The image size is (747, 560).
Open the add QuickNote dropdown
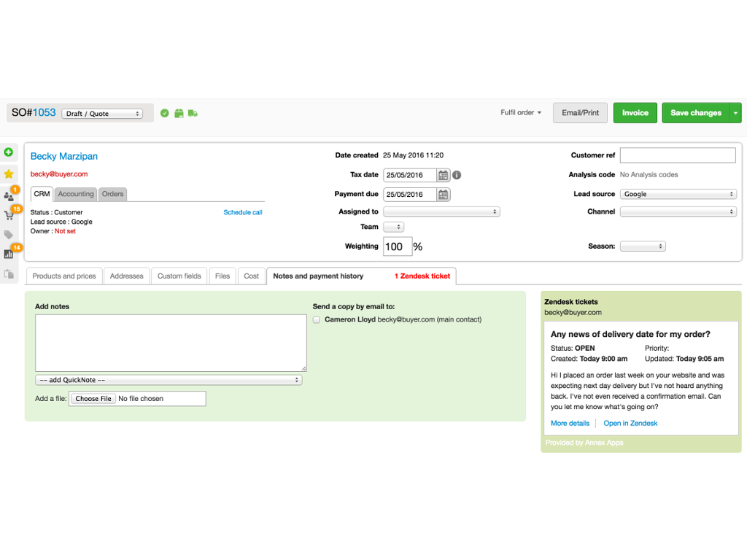pyautogui.click(x=169, y=381)
